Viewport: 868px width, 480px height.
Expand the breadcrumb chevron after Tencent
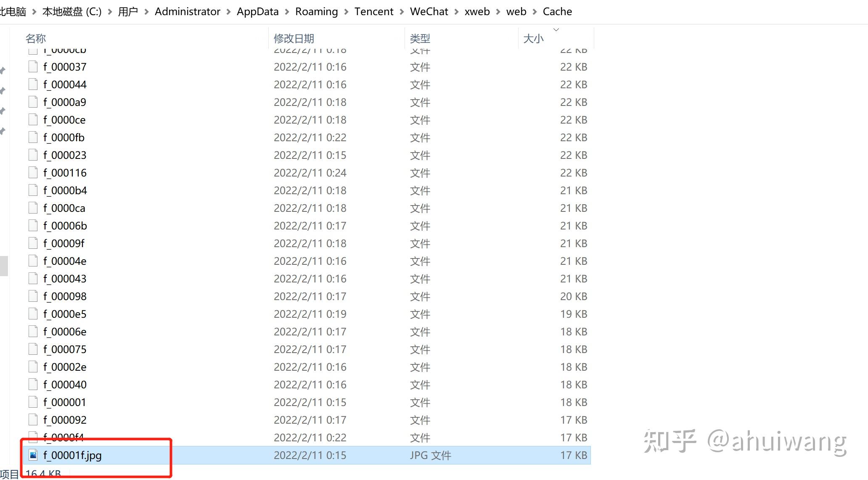click(402, 12)
